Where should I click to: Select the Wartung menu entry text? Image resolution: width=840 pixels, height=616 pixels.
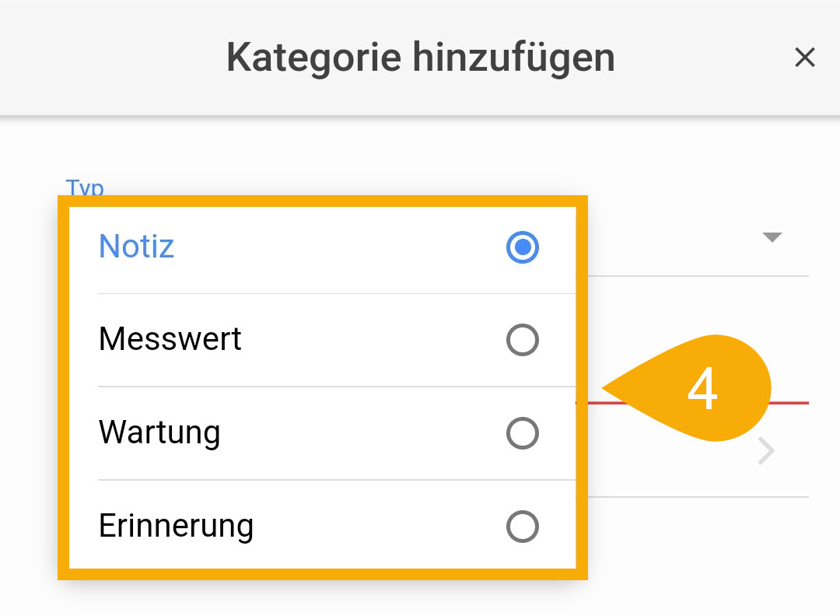(159, 432)
